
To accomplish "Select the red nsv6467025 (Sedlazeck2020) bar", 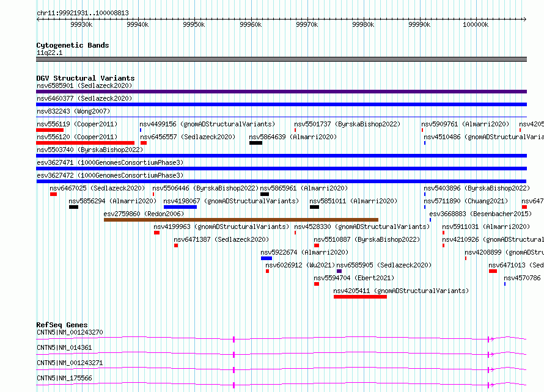I will tap(53, 194).
